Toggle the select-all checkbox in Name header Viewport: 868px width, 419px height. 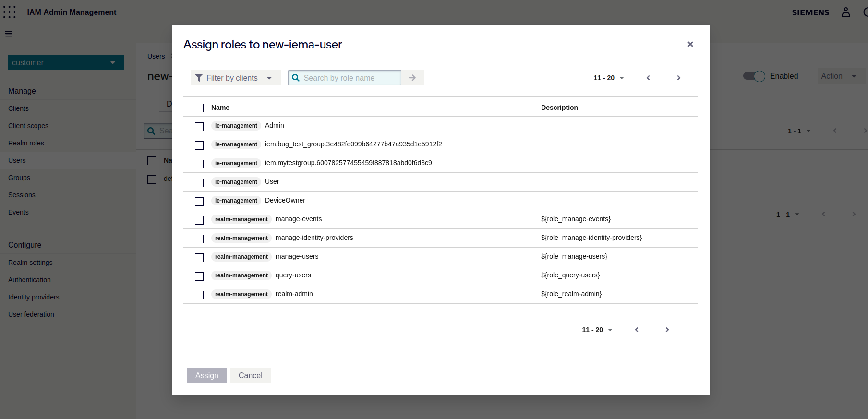[199, 108]
